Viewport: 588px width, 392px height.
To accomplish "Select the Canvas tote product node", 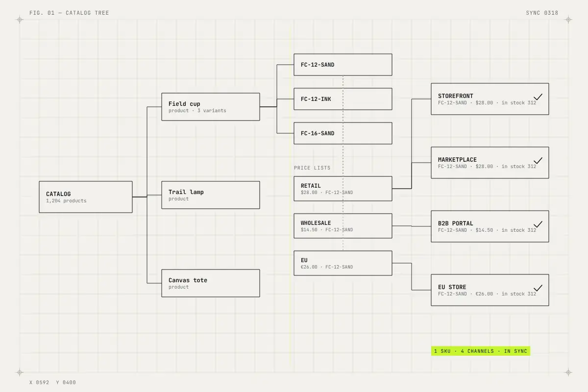I will (211, 283).
